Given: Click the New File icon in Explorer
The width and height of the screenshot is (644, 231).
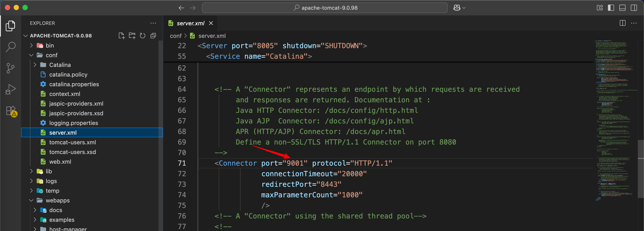Looking at the screenshot, I should [121, 36].
